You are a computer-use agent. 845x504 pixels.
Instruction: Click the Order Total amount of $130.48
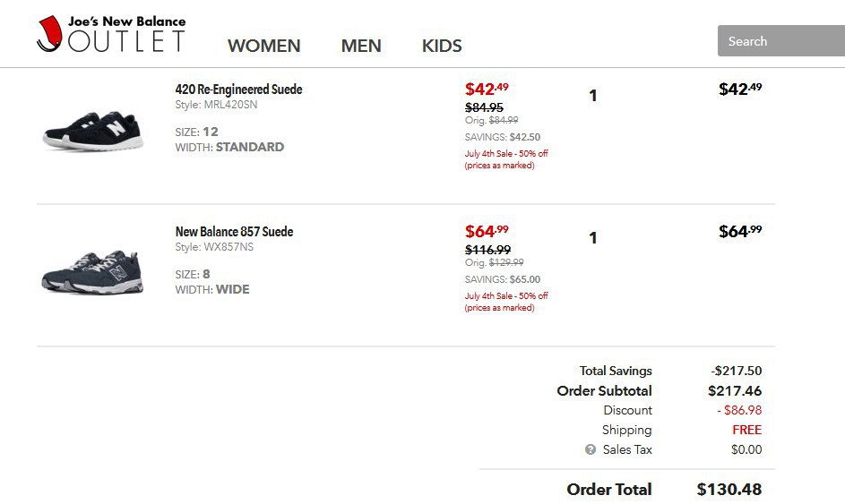point(729,489)
